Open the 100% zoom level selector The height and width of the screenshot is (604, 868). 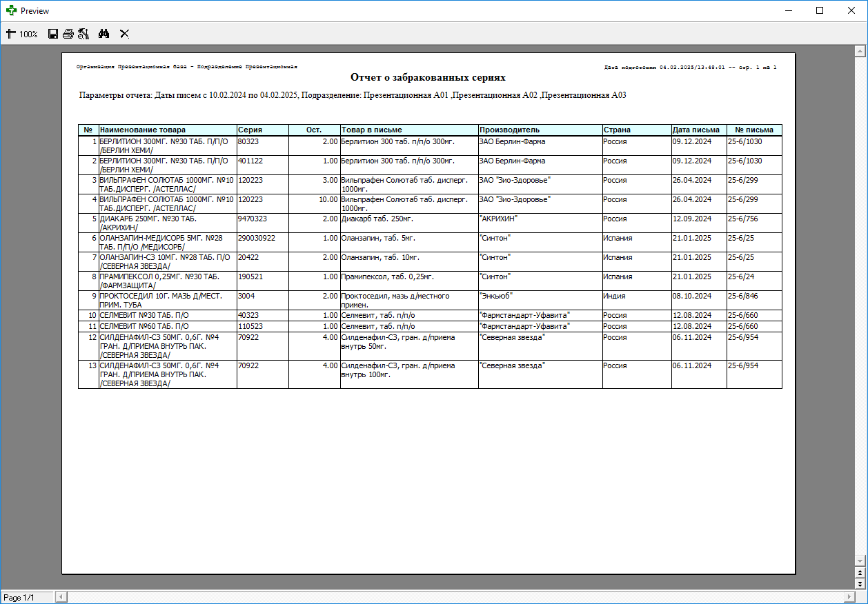(x=28, y=34)
